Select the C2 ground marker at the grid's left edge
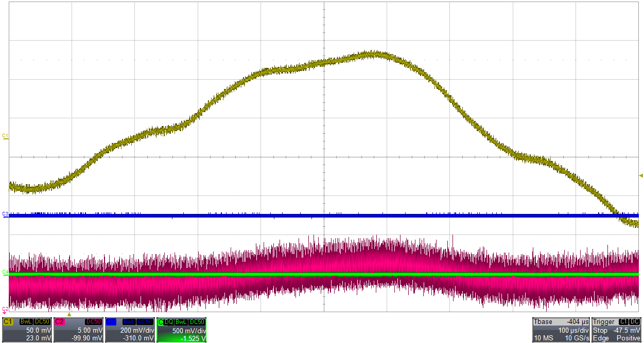The image size is (644, 343). point(5,310)
